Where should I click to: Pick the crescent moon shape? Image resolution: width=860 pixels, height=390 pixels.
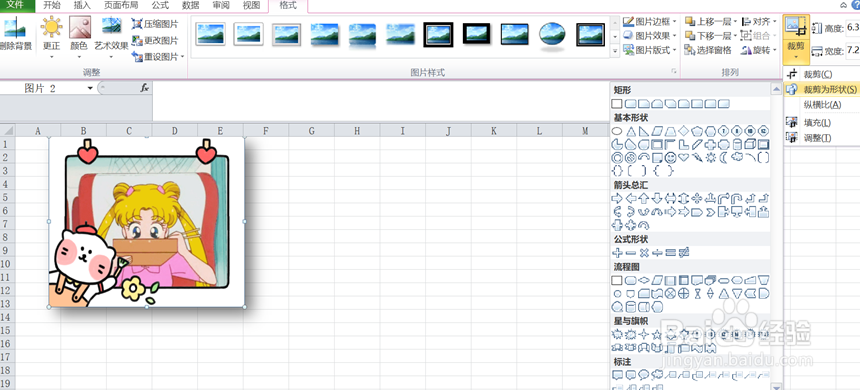tap(724, 158)
